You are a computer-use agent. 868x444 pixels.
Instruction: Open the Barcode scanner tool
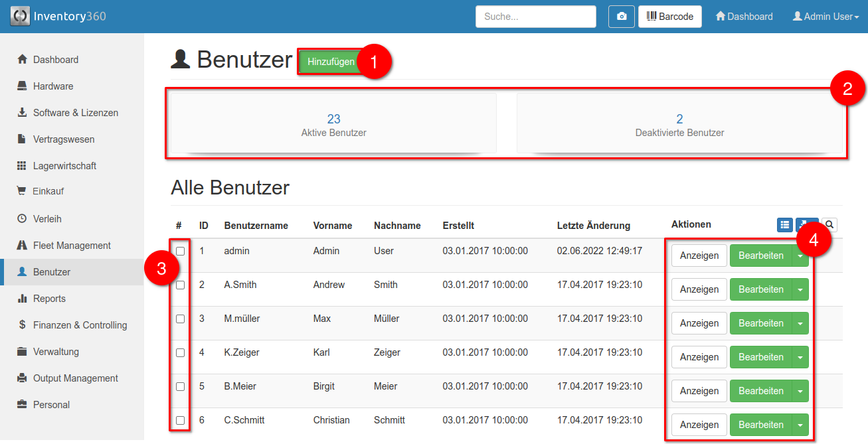tap(669, 16)
